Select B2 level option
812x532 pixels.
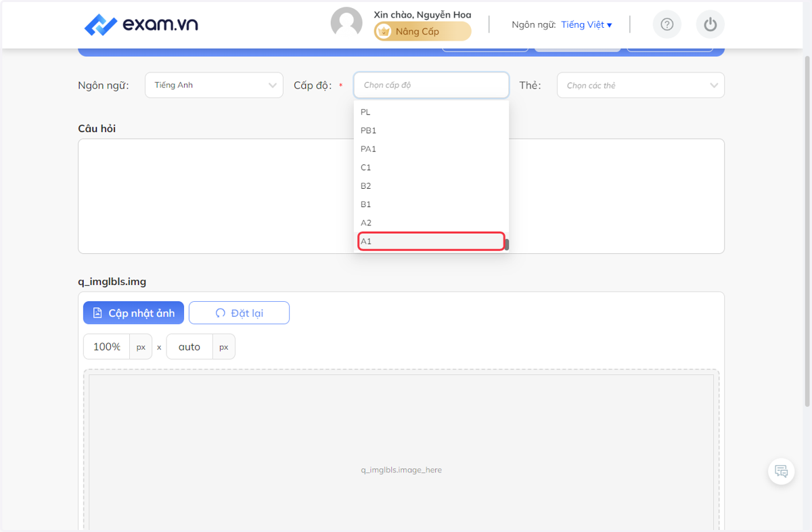[431, 186]
